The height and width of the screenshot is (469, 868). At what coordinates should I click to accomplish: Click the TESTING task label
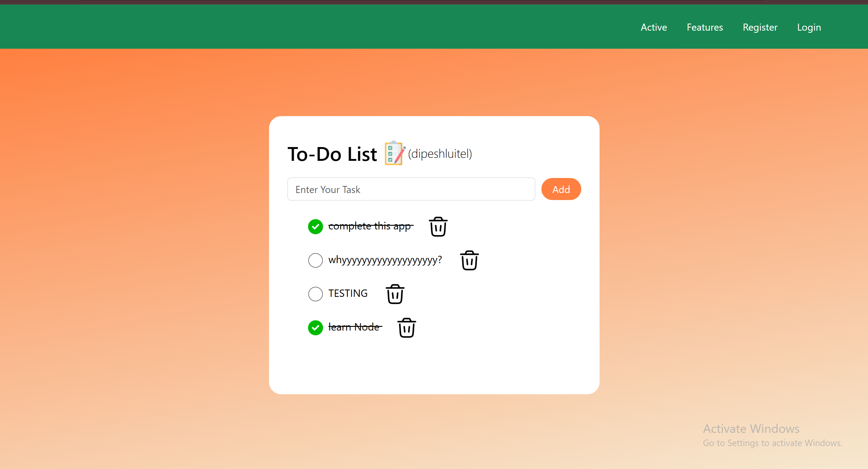point(348,293)
